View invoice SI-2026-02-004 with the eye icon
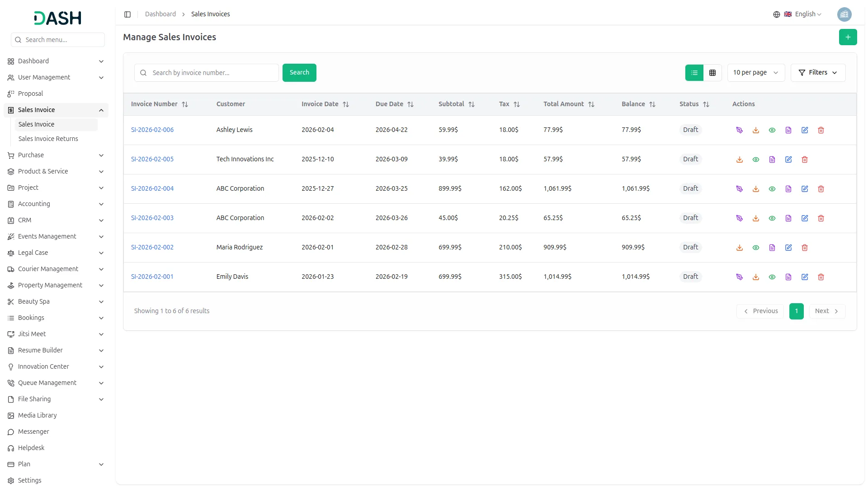 [772, 189]
